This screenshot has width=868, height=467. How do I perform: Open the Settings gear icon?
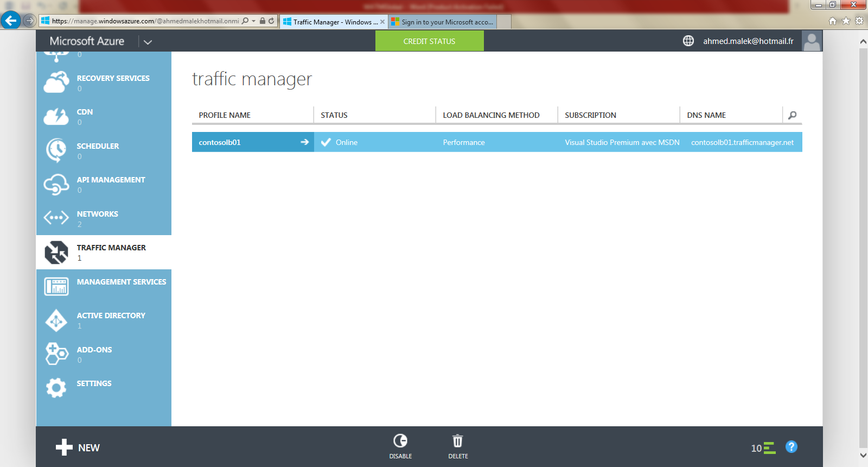56,388
